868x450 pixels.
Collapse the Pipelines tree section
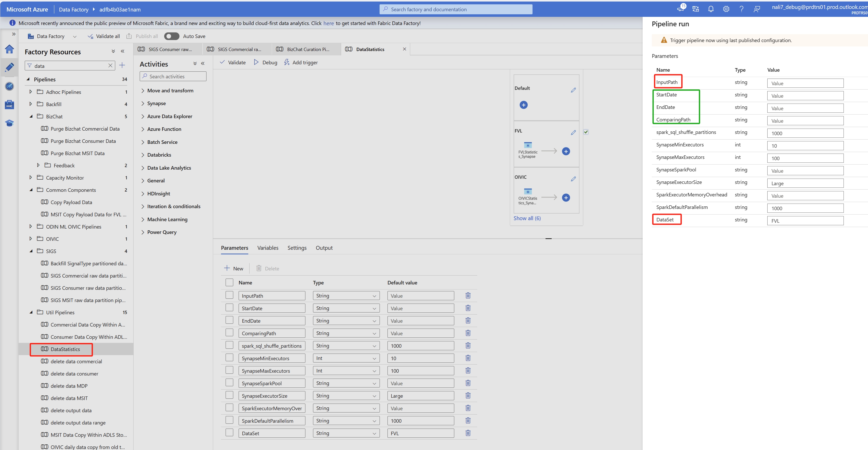(x=28, y=79)
